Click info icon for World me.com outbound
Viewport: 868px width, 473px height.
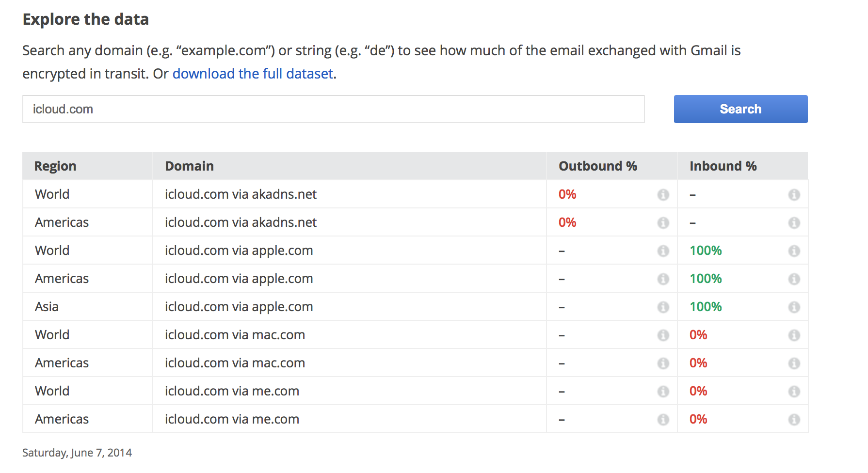point(663,392)
